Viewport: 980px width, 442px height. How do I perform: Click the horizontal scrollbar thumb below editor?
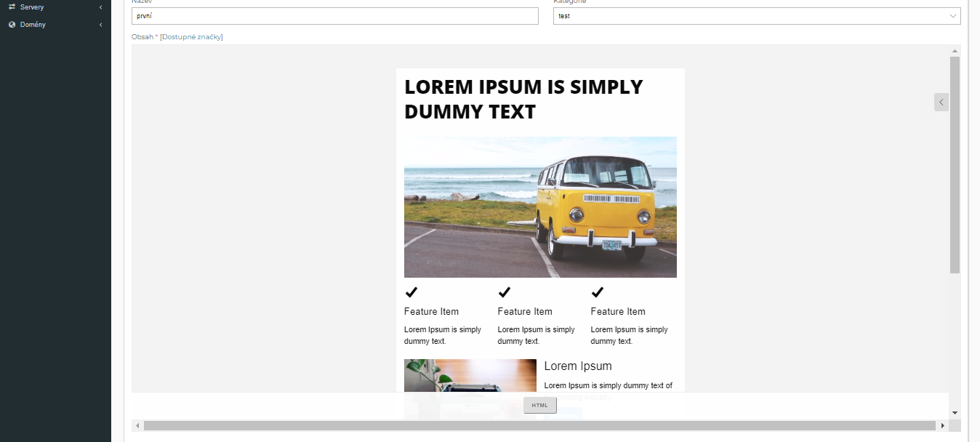pos(539,425)
